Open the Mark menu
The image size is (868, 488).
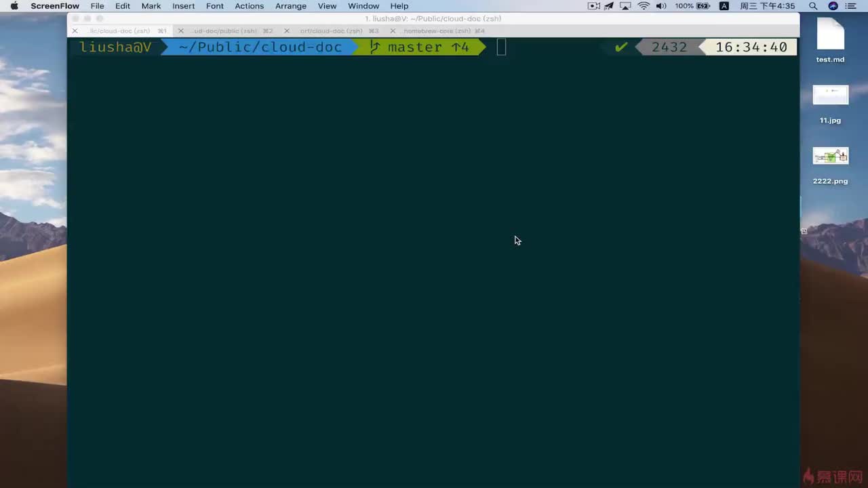(151, 6)
